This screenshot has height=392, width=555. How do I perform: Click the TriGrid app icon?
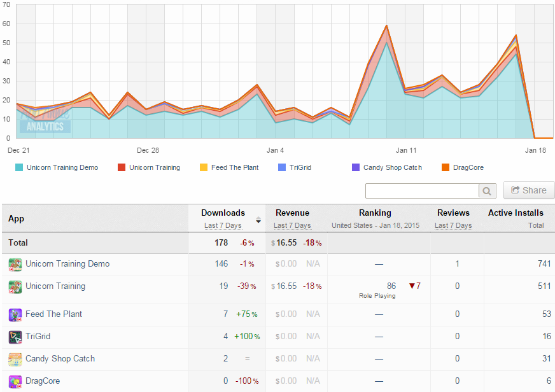(x=15, y=337)
